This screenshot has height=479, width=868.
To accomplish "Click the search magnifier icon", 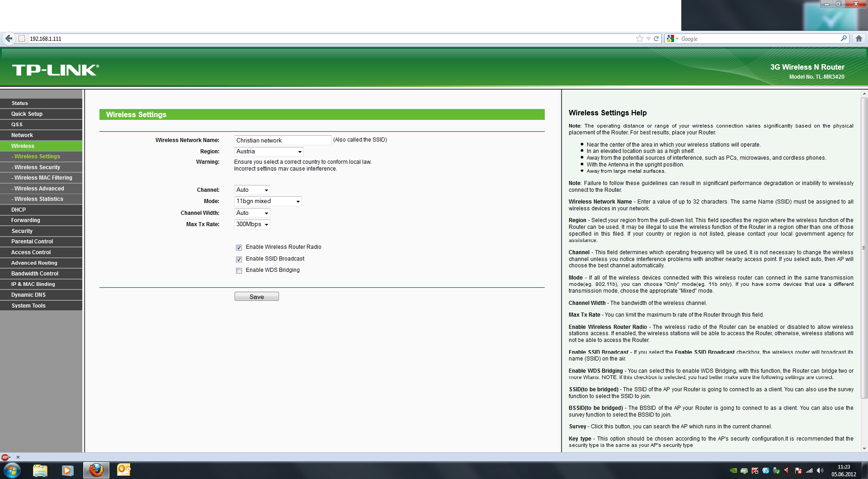I will pyautogui.click(x=844, y=38).
